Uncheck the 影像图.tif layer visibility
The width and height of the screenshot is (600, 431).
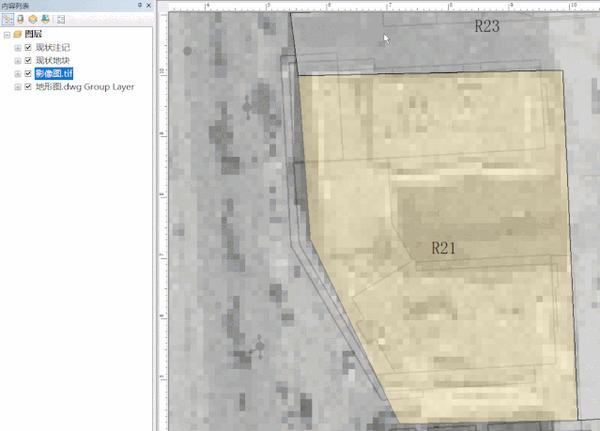click(x=28, y=73)
